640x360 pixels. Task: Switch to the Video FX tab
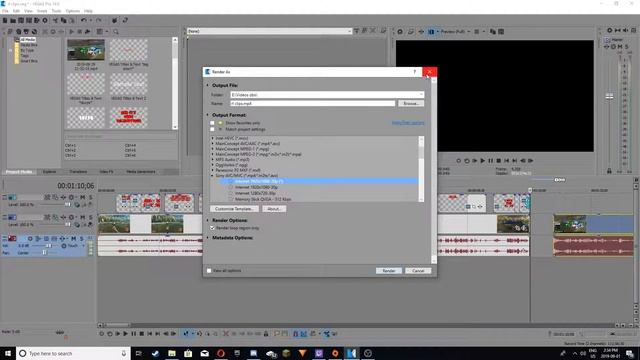(x=107, y=172)
